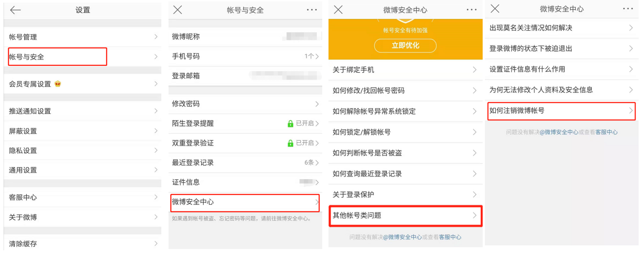Tap the green lock icon beside 双重登录验证
The image size is (644, 253).
[x=290, y=143]
